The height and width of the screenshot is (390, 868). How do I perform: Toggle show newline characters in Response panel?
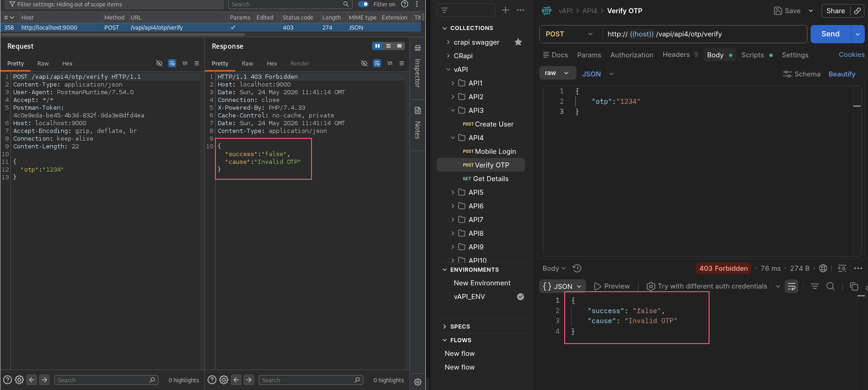point(390,63)
